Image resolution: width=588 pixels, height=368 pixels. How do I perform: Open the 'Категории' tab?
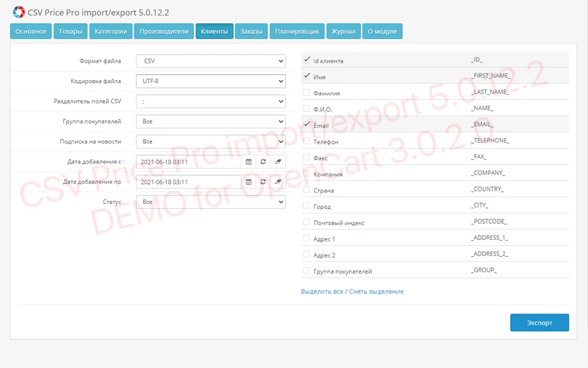coord(111,31)
